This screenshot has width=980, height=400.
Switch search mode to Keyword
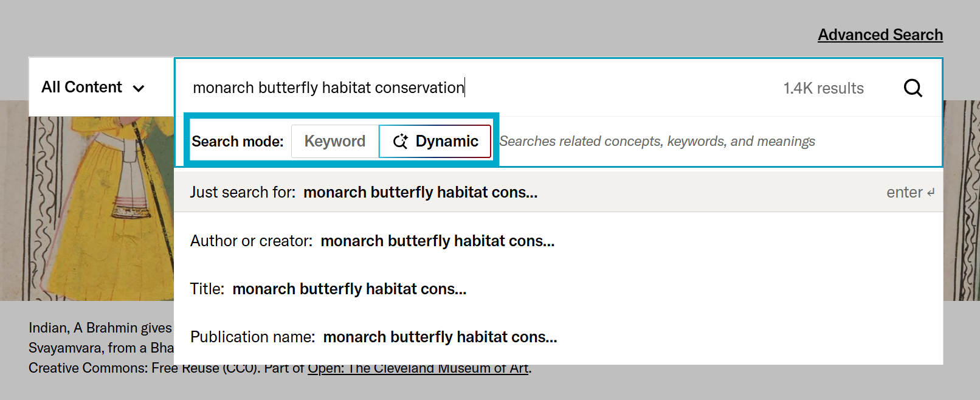point(335,141)
